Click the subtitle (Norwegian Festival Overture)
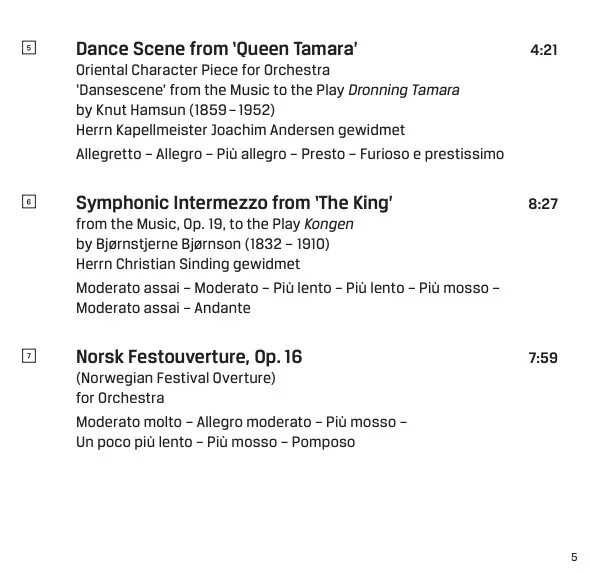Image resolution: width=591 pixels, height=574 pixels. point(176,378)
